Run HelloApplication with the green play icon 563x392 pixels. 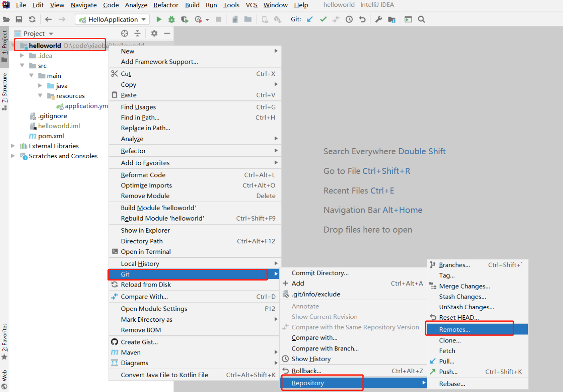click(159, 19)
